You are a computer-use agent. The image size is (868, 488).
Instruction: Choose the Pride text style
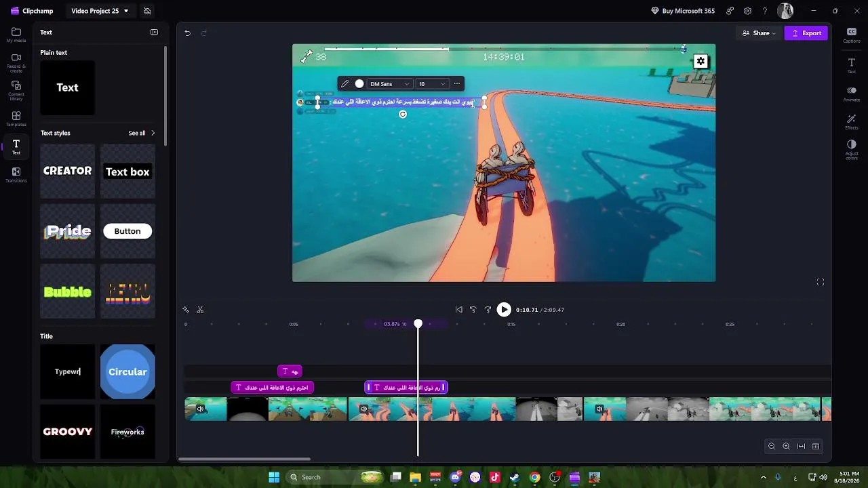[67, 231]
